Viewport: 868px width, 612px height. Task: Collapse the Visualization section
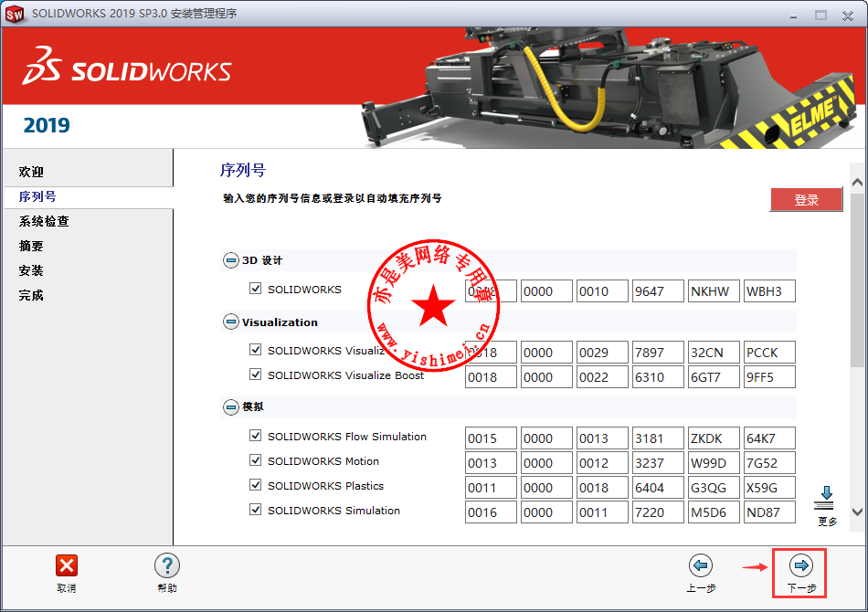pos(231,322)
